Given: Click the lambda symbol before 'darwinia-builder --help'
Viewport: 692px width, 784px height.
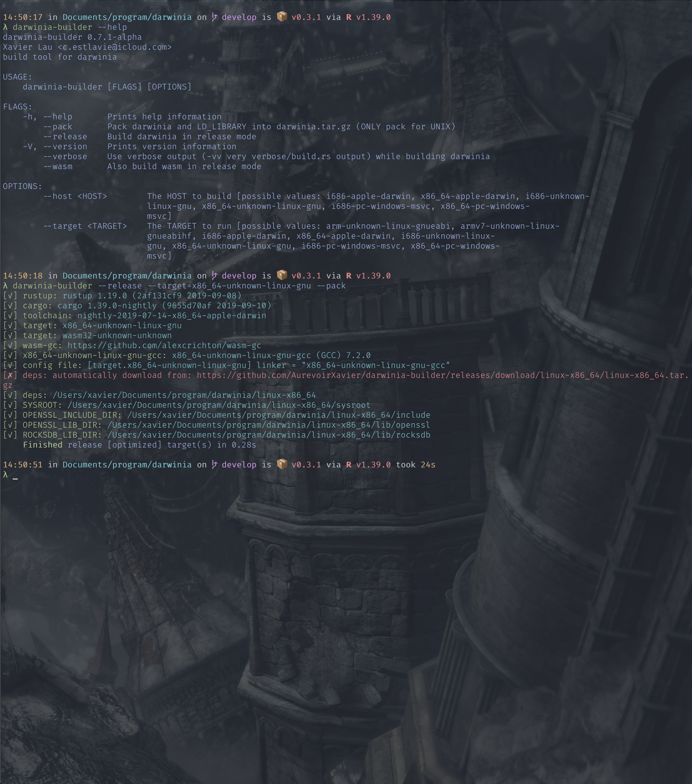Looking at the screenshot, I should (5, 27).
